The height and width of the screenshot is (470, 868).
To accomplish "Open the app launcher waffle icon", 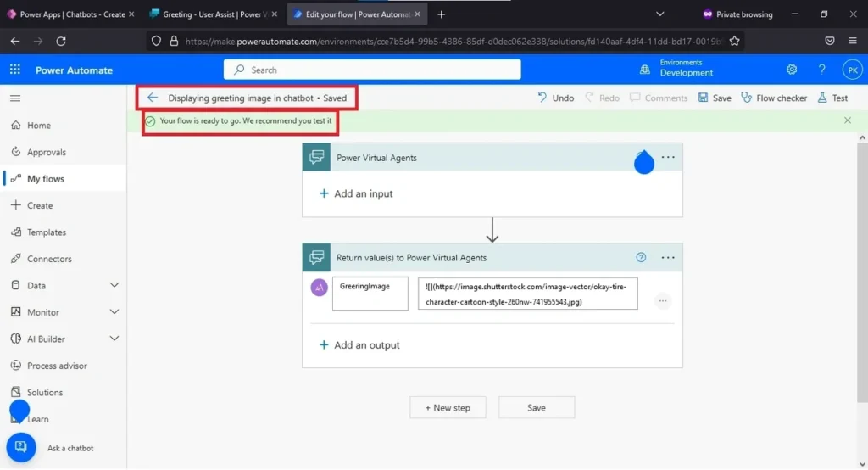I will [15, 70].
